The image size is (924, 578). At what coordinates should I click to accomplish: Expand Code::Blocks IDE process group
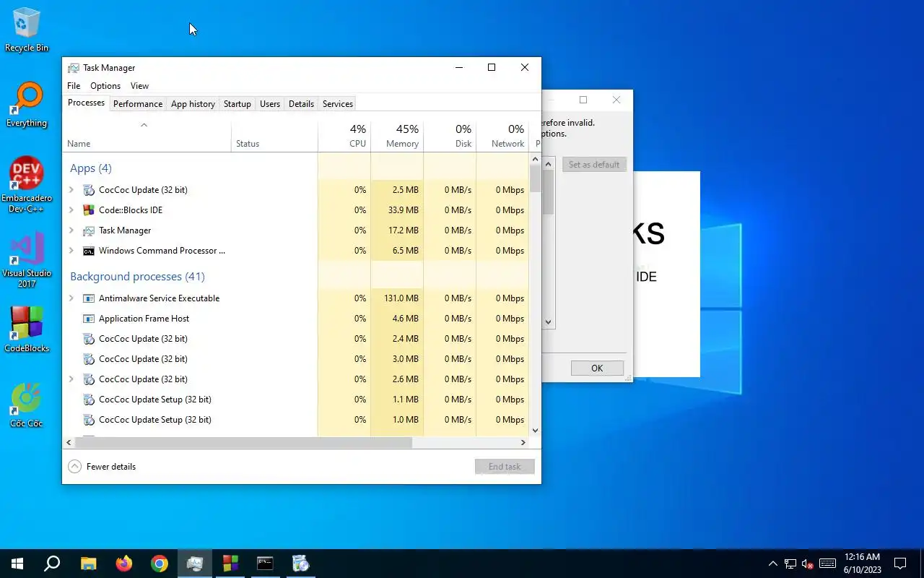[x=71, y=210]
